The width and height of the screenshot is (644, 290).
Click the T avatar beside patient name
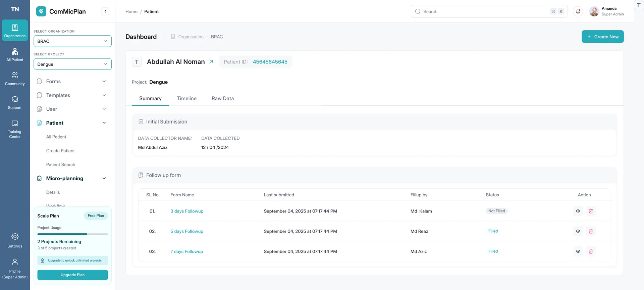tap(137, 62)
